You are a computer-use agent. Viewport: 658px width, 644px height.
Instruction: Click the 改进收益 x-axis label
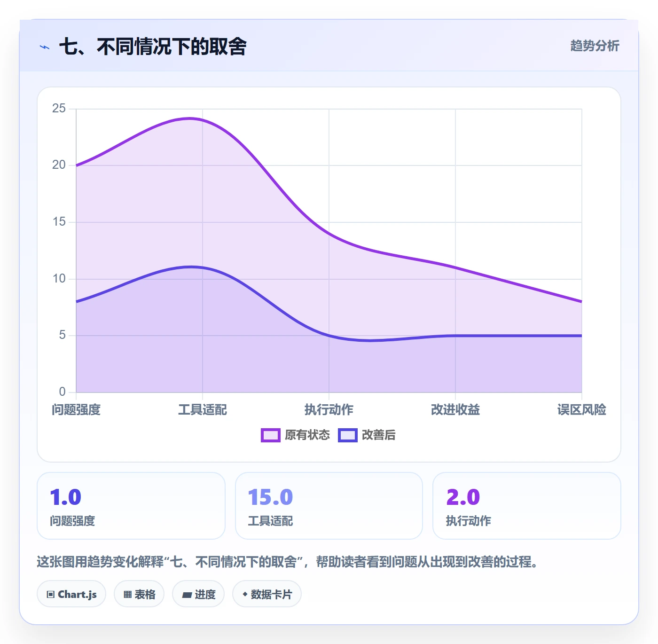point(455,410)
